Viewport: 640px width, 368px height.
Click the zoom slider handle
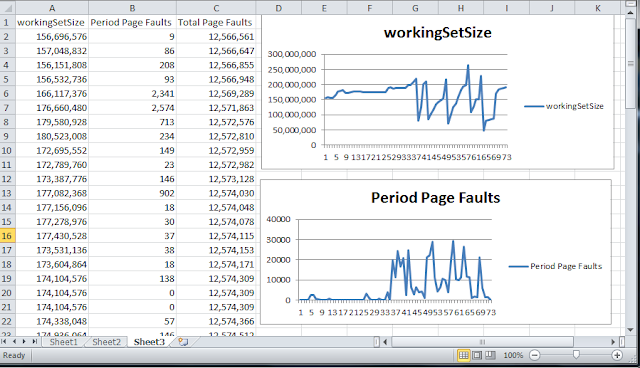pyautogui.click(x=576, y=355)
